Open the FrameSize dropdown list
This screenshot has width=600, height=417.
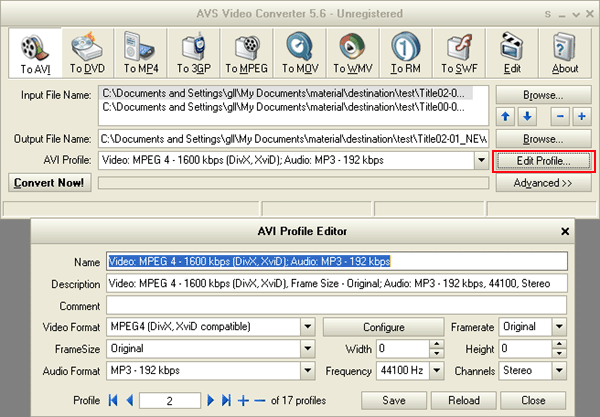tap(308, 349)
